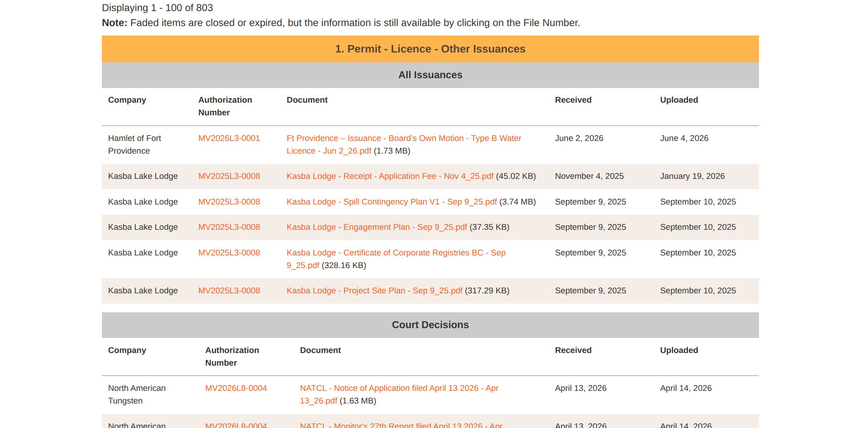Viewport: 868px width, 428px height.
Task: Select April 13, 2026 received date, Notice of Application row
Action: point(581,388)
